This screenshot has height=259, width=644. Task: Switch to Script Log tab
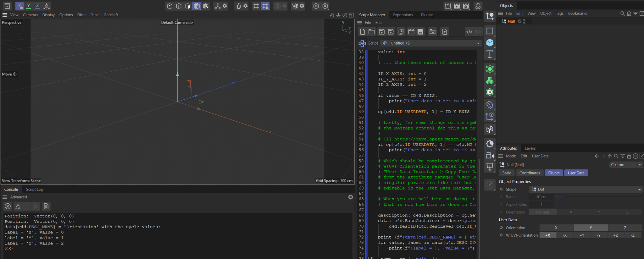pos(35,189)
